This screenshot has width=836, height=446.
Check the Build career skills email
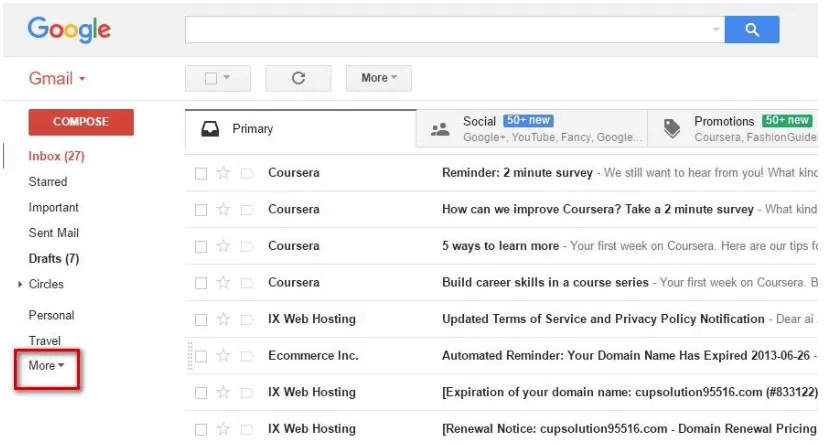(x=201, y=283)
